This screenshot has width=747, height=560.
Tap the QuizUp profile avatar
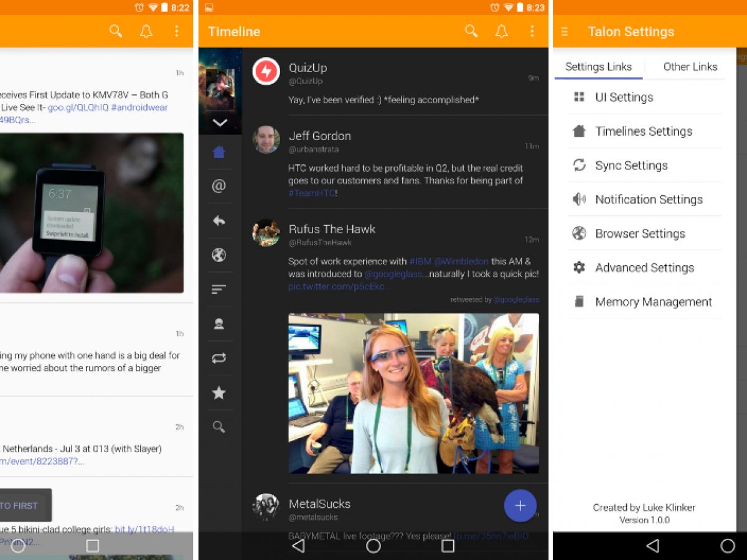tap(266, 72)
